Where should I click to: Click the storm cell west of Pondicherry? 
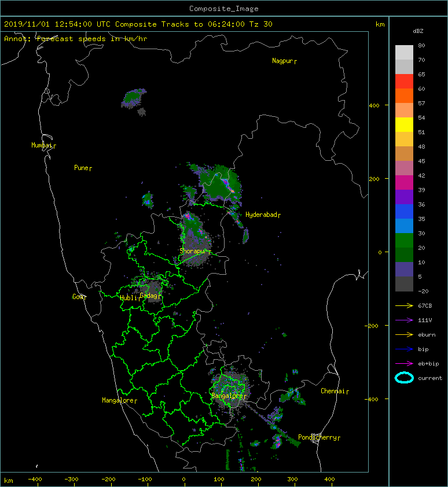[277, 442]
